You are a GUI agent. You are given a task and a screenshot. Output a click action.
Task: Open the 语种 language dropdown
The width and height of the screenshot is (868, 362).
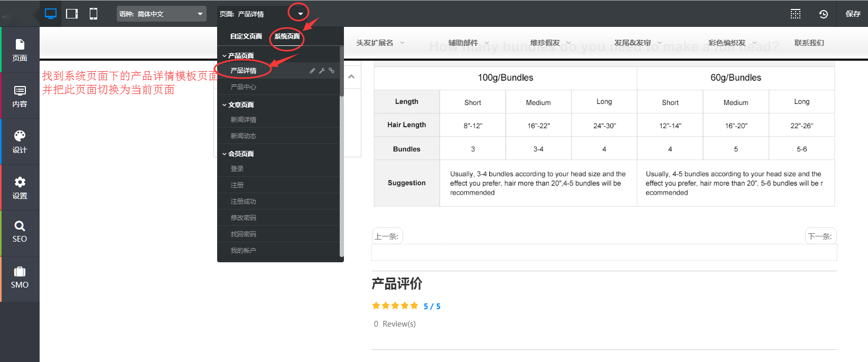click(161, 14)
